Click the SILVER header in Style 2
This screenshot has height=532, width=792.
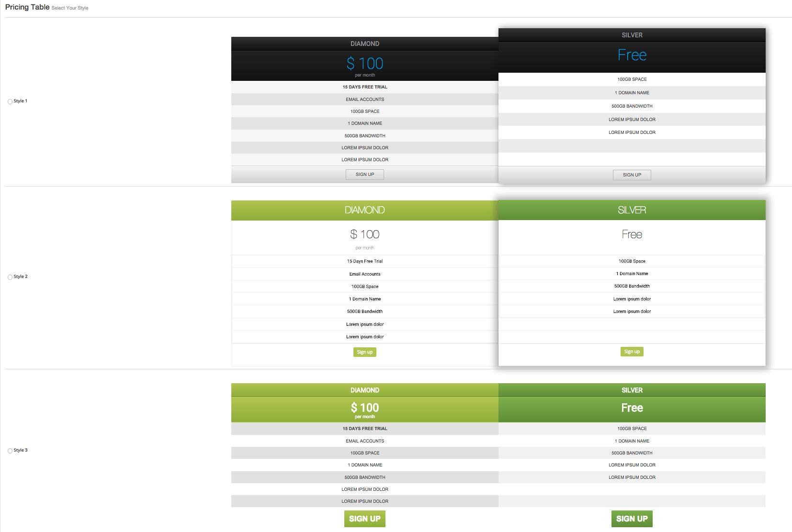click(x=632, y=210)
